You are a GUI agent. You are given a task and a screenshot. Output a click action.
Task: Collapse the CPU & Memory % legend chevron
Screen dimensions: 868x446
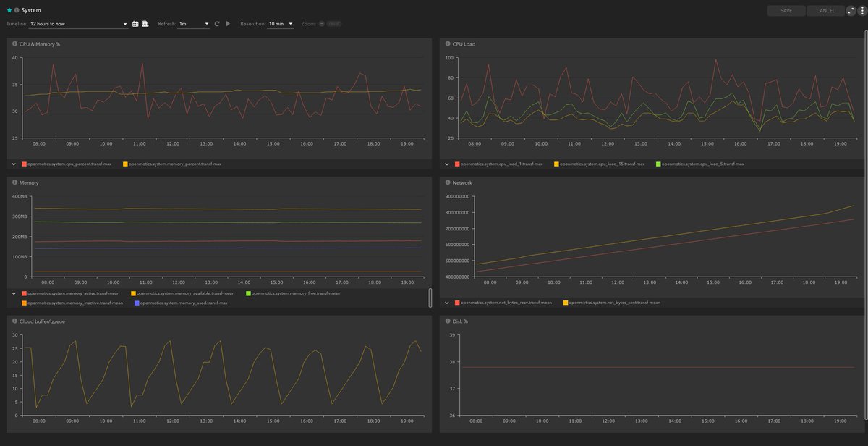click(14, 164)
